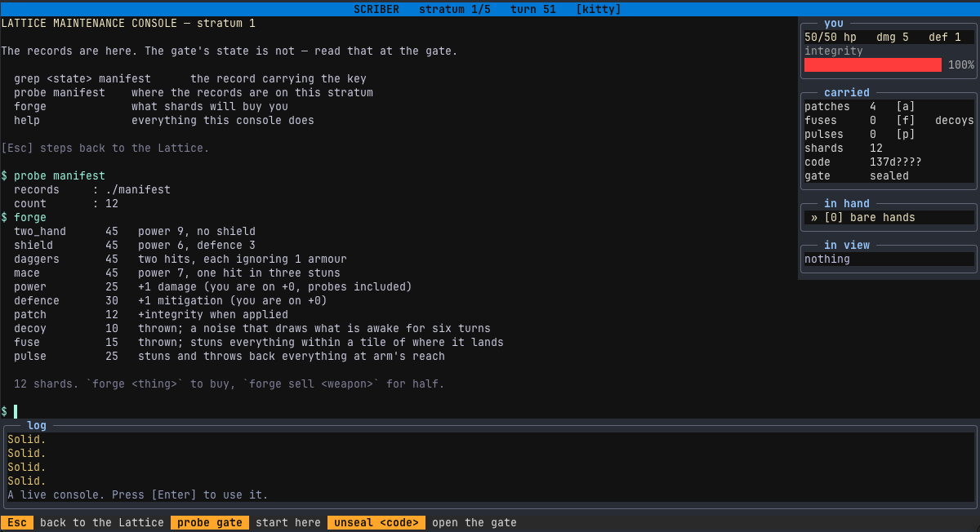Click the pulses [p] entry in carried

[860, 134]
